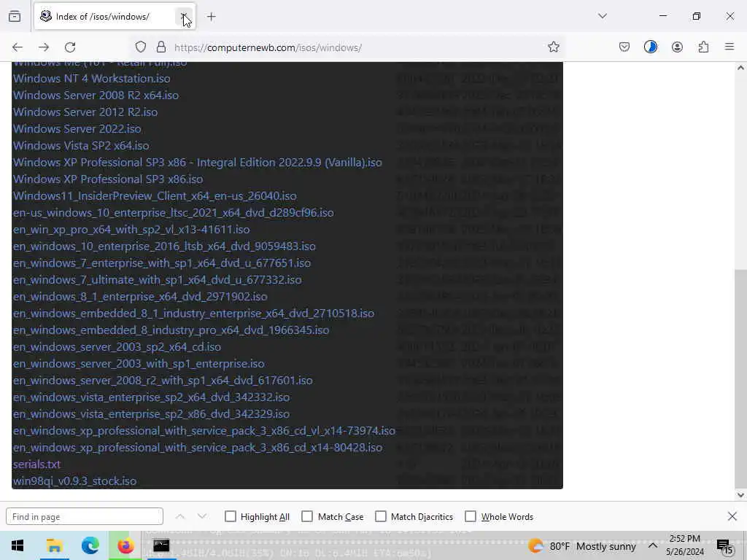Open XP Professional SP3 Integral Edition Vanilla iso

pyautogui.click(x=197, y=163)
